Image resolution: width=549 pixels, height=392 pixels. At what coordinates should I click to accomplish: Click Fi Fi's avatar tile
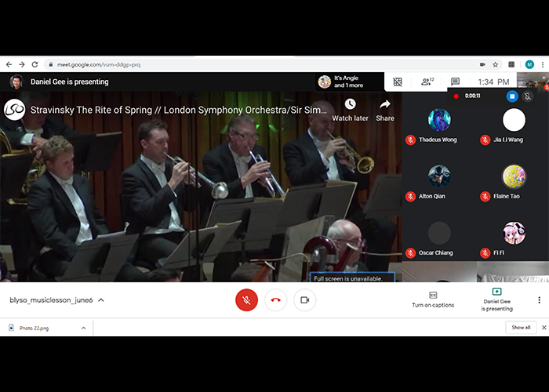click(x=514, y=233)
